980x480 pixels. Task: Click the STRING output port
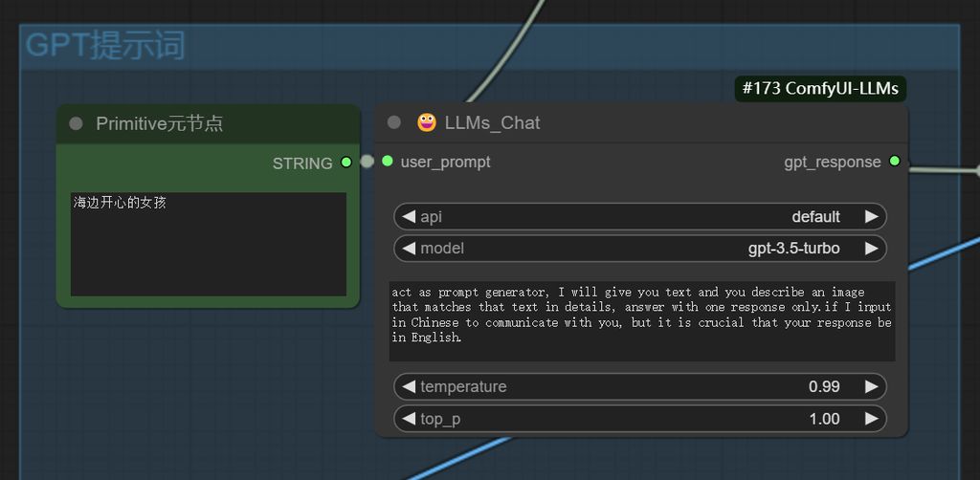346,163
